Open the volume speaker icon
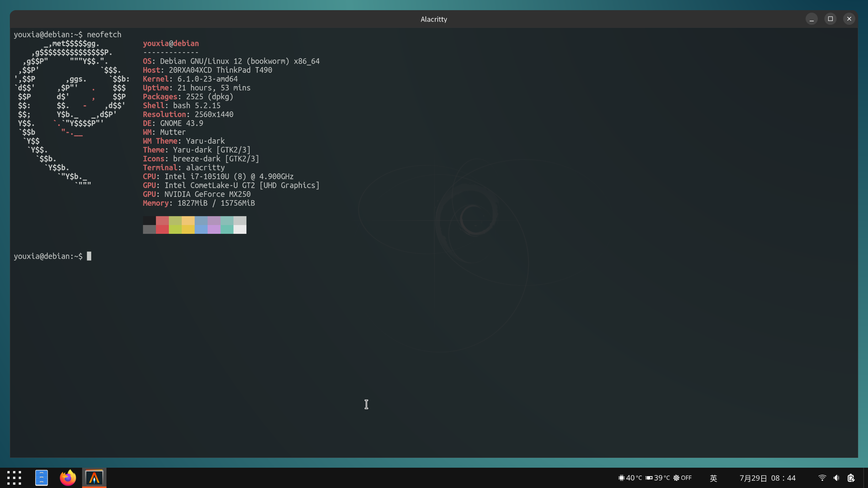The image size is (868, 488). [x=836, y=478]
